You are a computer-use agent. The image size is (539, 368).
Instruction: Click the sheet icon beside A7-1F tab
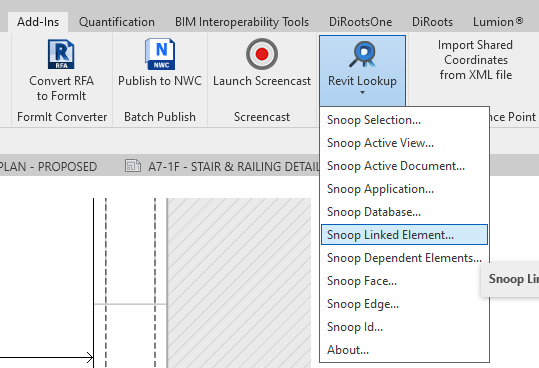pyautogui.click(x=133, y=166)
